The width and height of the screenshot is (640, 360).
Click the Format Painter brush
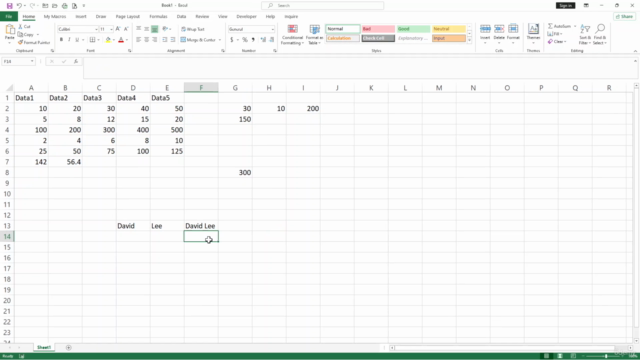[33, 42]
